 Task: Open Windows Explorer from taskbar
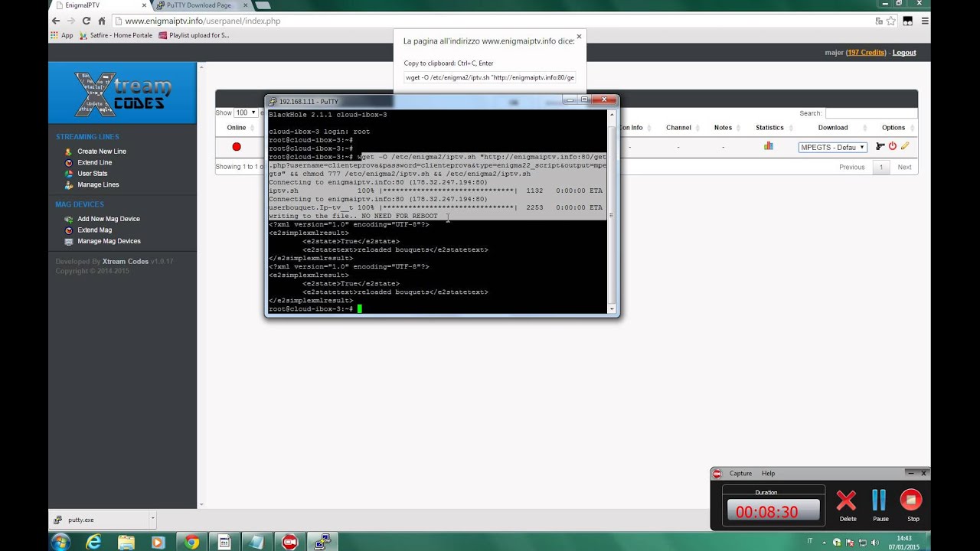point(126,542)
